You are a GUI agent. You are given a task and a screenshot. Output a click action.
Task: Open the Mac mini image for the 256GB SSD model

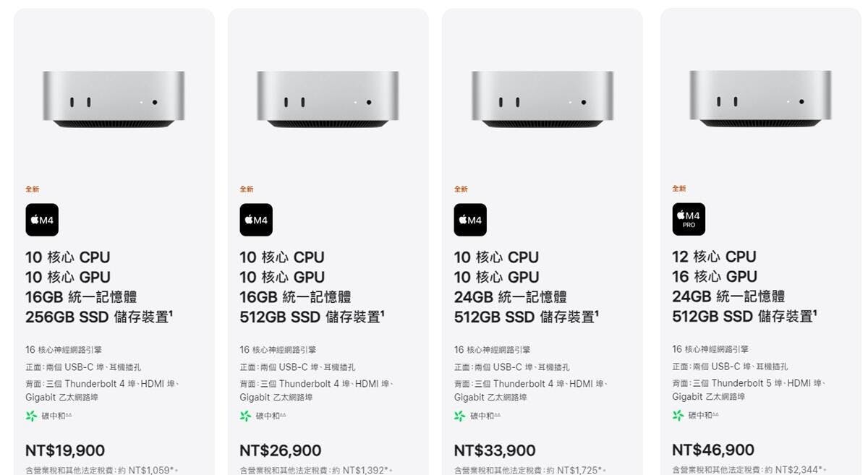click(x=114, y=99)
